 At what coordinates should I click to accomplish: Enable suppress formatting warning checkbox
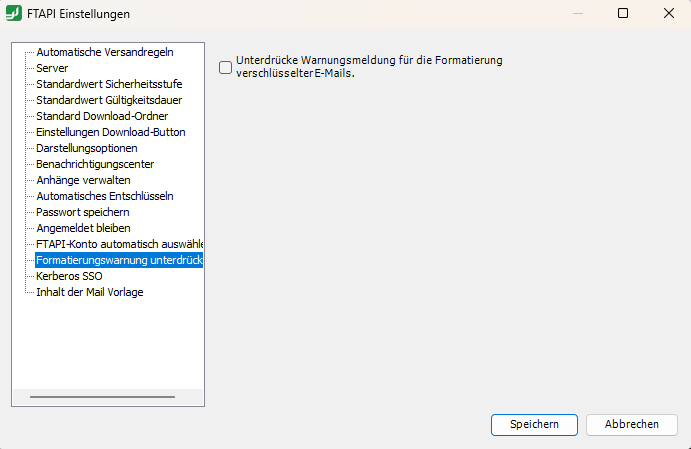pos(226,67)
